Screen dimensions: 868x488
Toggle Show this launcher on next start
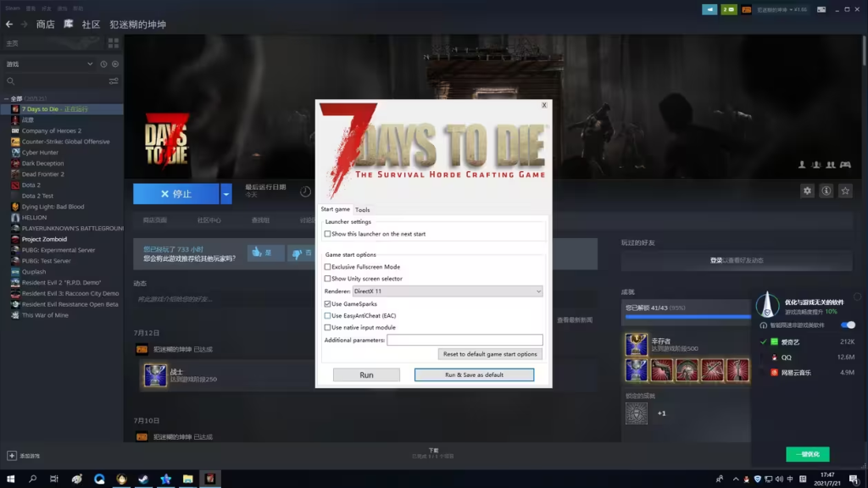(x=327, y=234)
